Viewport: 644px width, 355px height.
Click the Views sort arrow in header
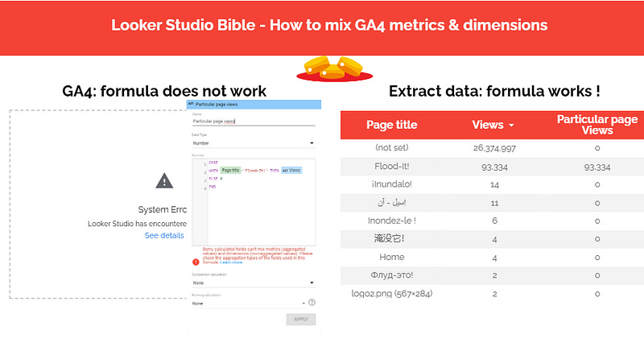511,125
